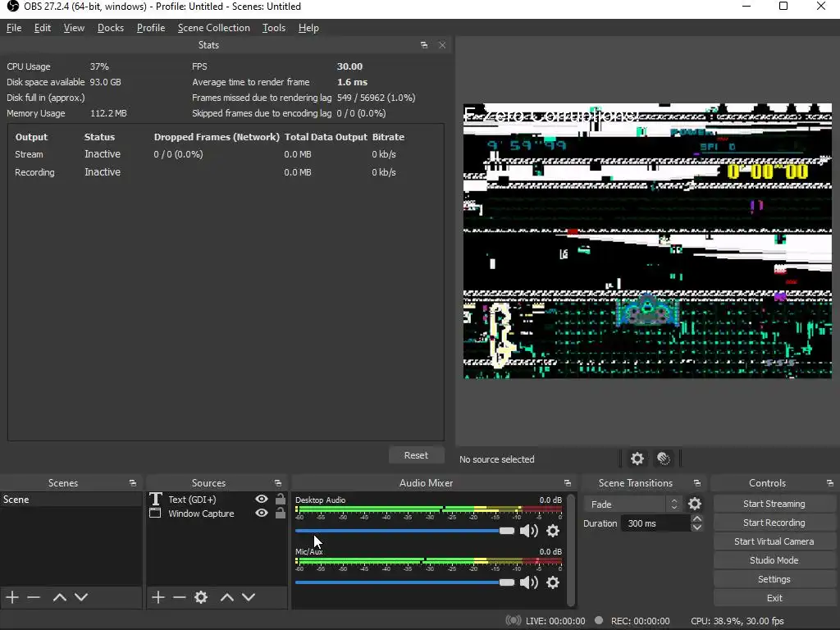840x630 pixels.
Task: Pop out the Stats dock
Action: [x=424, y=46]
